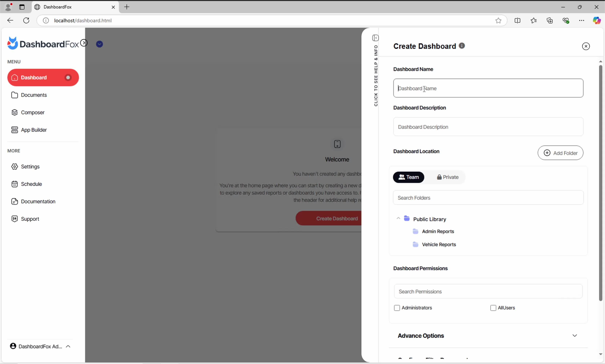Click the Add Folder button
Image resolution: width=605 pixels, height=364 pixels.
[x=560, y=153]
